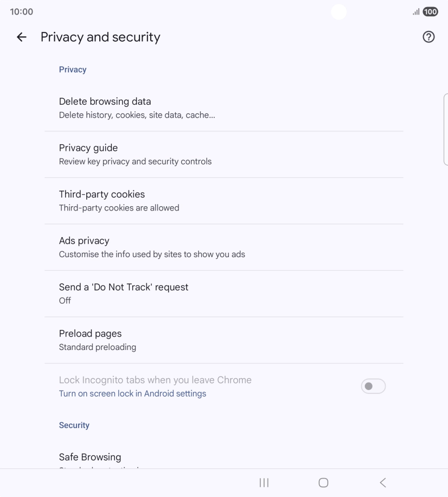Image resolution: width=448 pixels, height=497 pixels.
Task: Tap the back arrow to exit settings
Action: [21, 37]
